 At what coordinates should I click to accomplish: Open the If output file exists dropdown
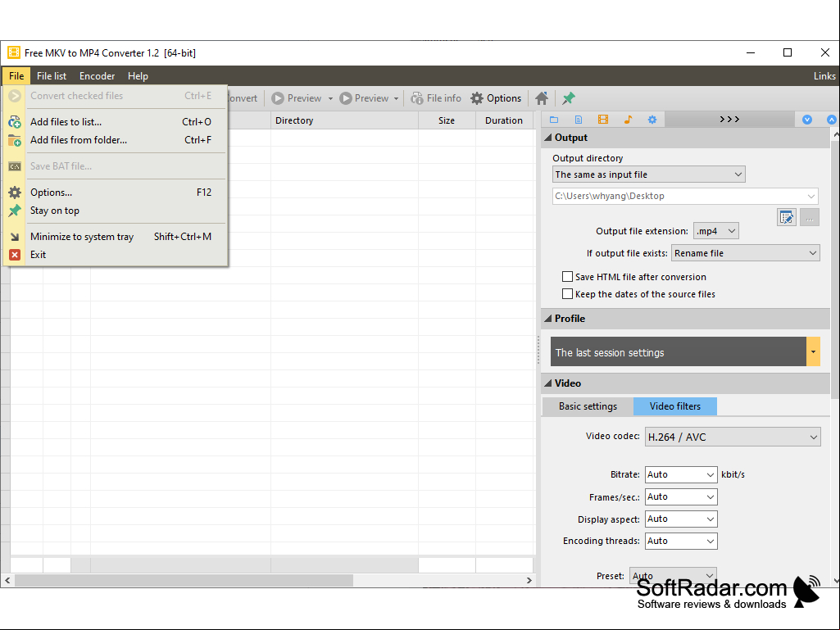746,253
